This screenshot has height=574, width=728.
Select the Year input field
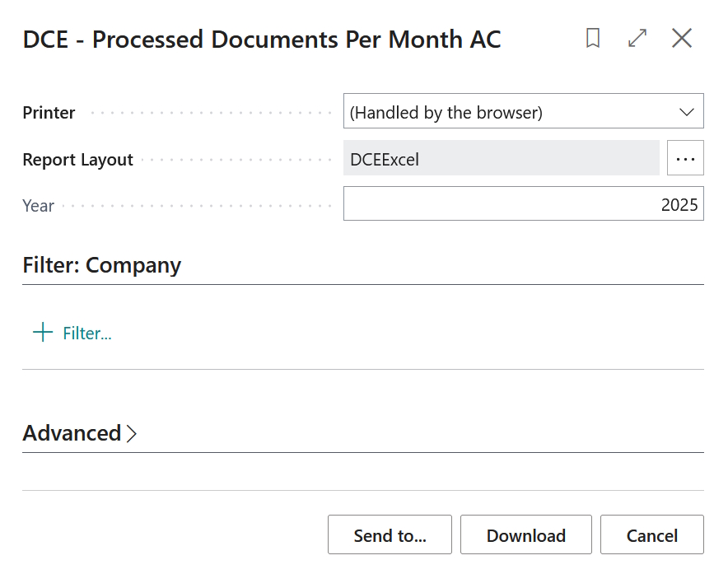point(524,203)
